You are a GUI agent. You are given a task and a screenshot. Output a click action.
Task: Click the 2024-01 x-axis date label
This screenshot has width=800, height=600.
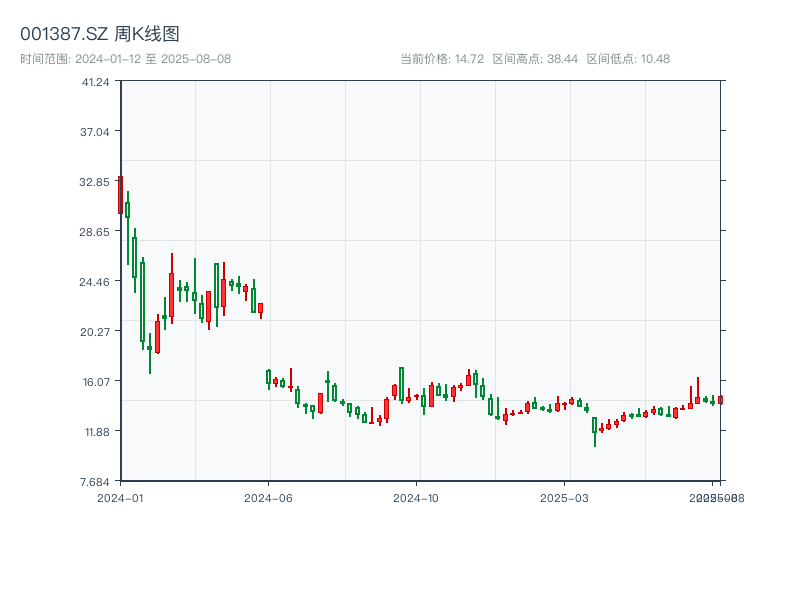tap(120, 497)
